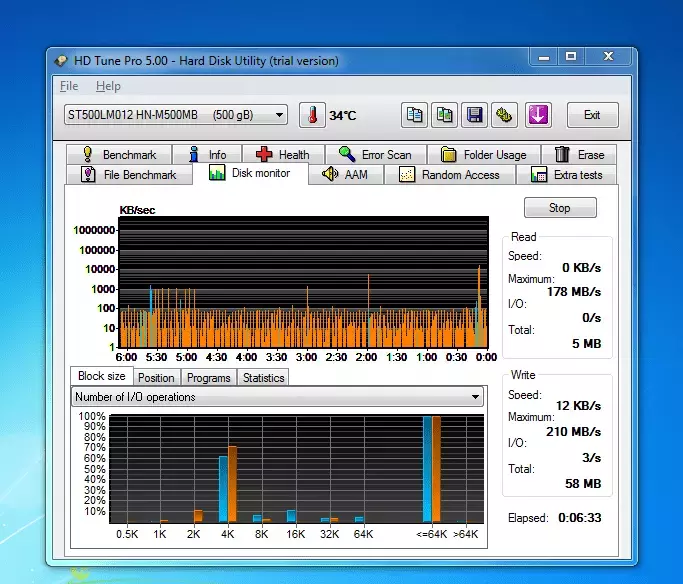
Task: Click the orange 2K bar in the block size chart
Action: tap(198, 516)
